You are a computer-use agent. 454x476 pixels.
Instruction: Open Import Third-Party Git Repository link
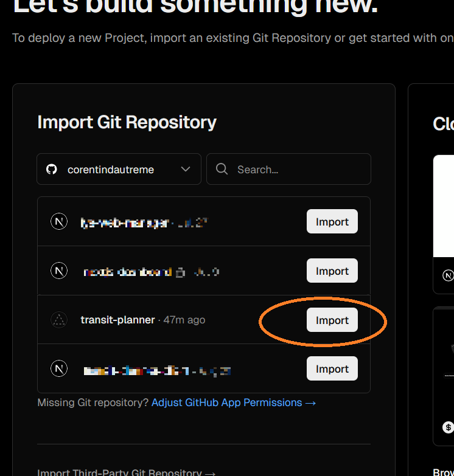tap(127, 472)
